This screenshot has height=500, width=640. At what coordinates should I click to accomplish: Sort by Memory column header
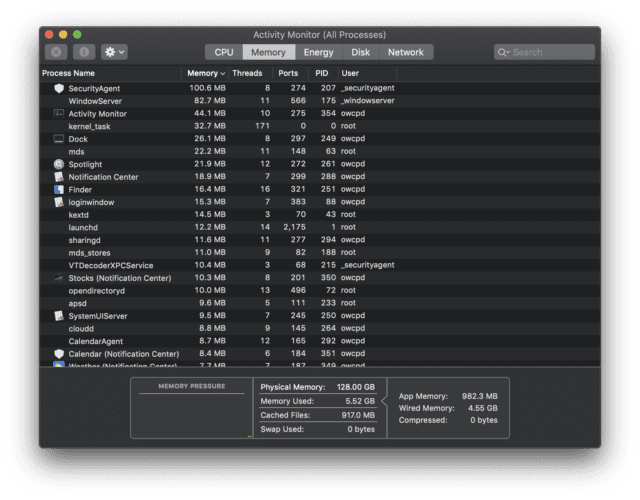(x=206, y=73)
